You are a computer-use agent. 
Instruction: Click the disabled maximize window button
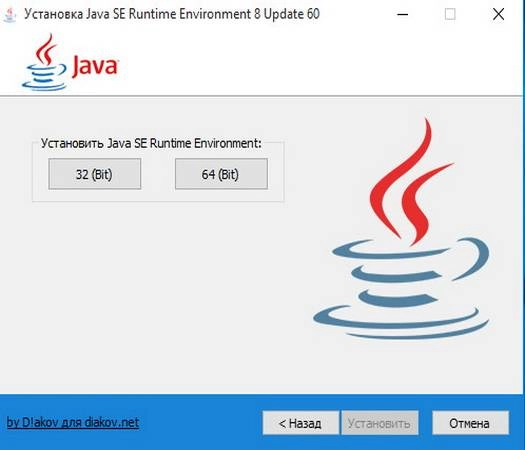[450, 14]
